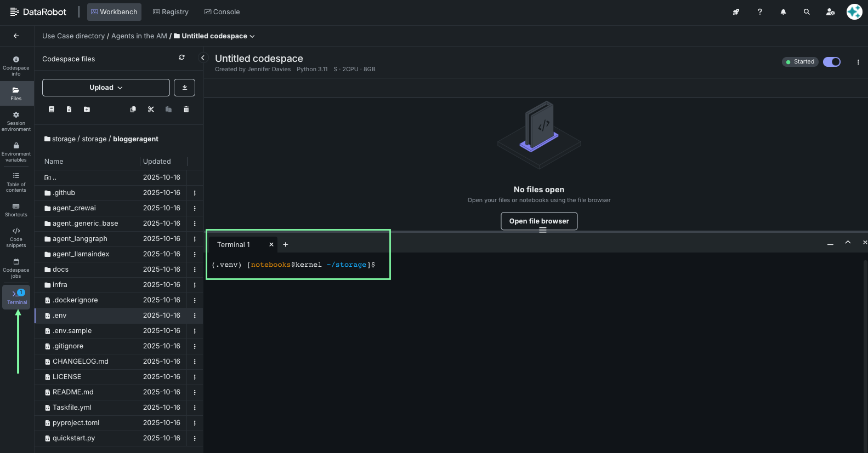Open the Terminal panel in sidebar
The height and width of the screenshot is (453, 868).
16,296
